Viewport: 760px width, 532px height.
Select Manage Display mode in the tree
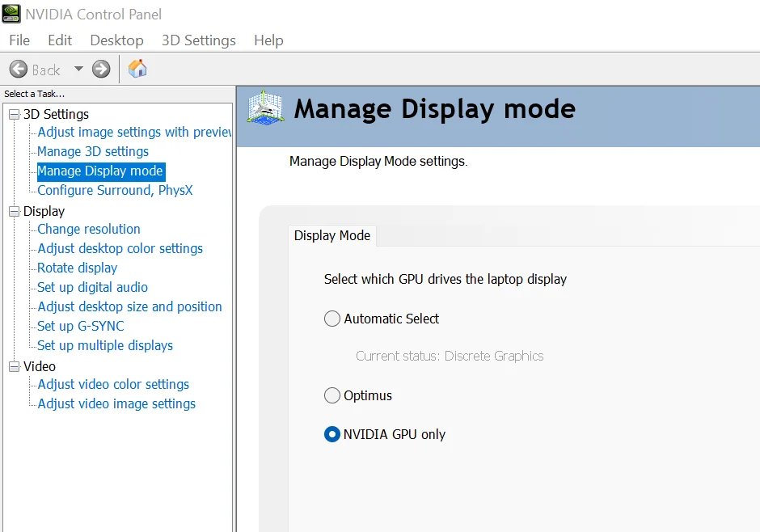[x=100, y=171]
